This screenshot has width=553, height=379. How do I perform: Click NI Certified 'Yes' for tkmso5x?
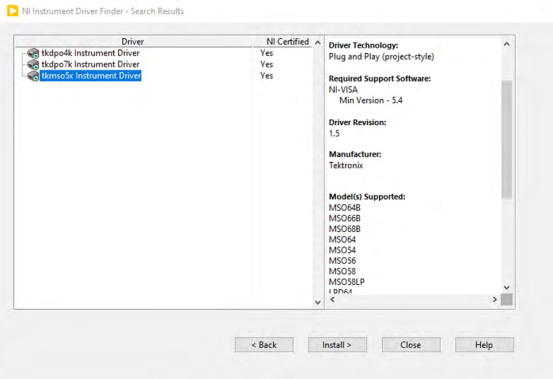267,76
